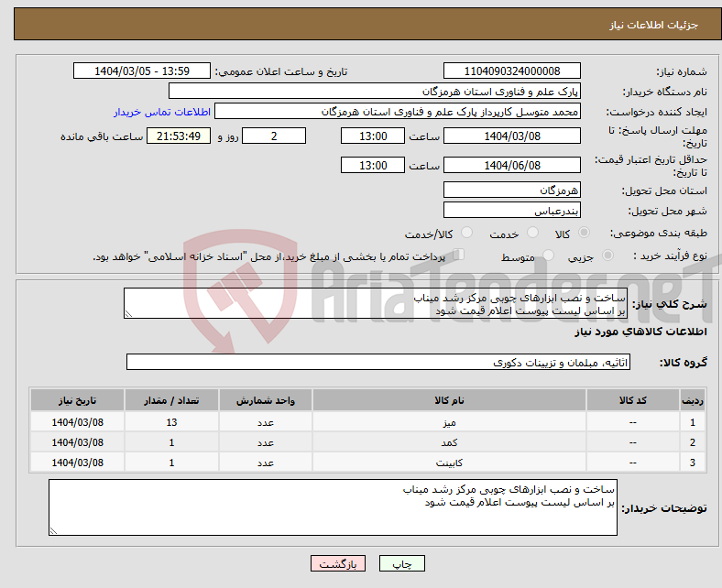Click the resize grip of توضیحات خریدار textarea
The width and height of the screenshot is (722, 588).
tap(53, 530)
